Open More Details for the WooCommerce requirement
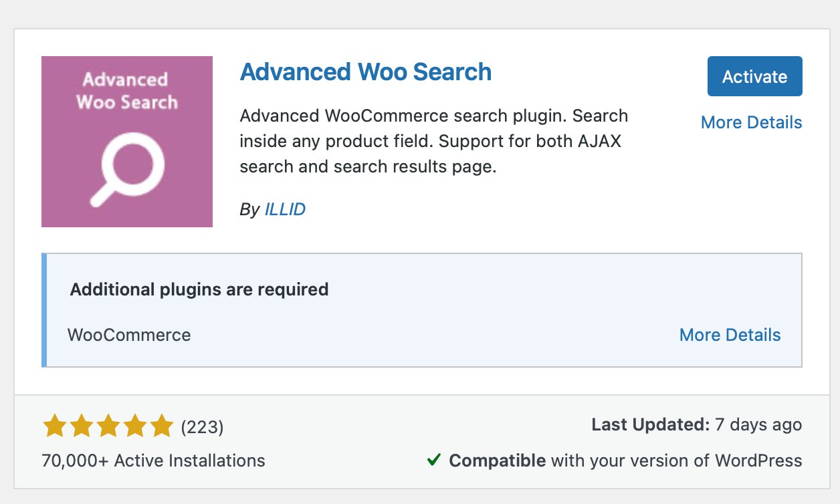The height and width of the screenshot is (504, 840). click(x=730, y=335)
